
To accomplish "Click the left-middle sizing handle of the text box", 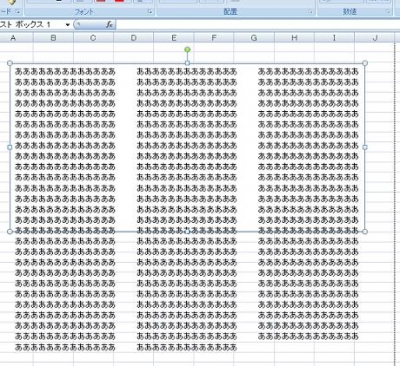I will point(10,147).
